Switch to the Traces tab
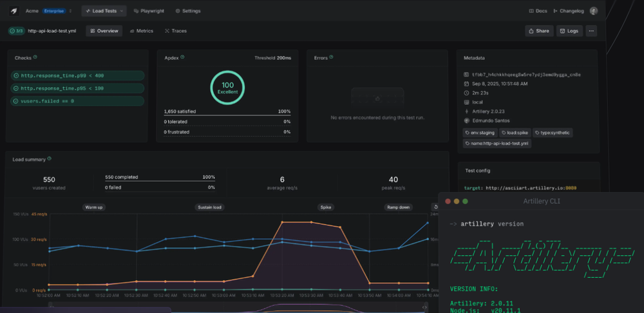The image size is (644, 313). [x=175, y=31]
